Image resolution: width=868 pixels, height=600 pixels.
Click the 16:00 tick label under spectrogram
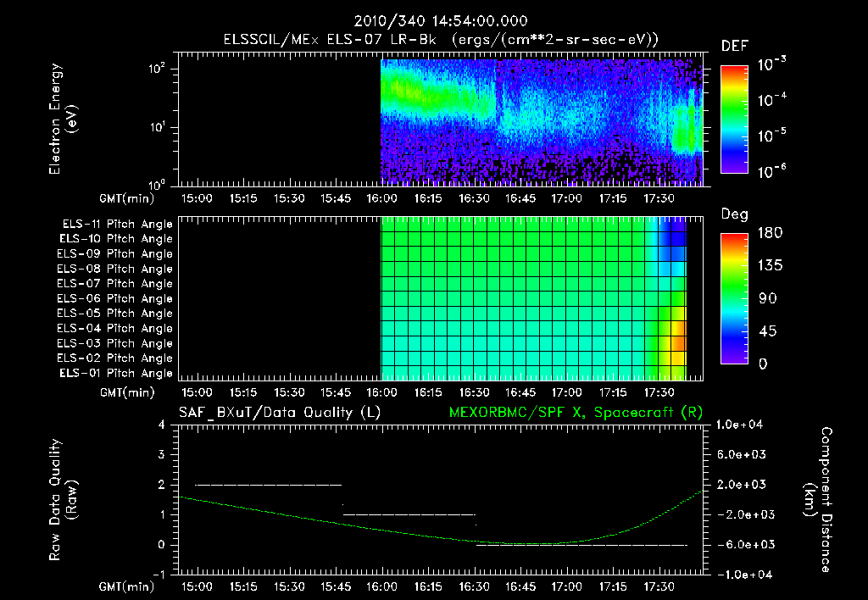(381, 198)
